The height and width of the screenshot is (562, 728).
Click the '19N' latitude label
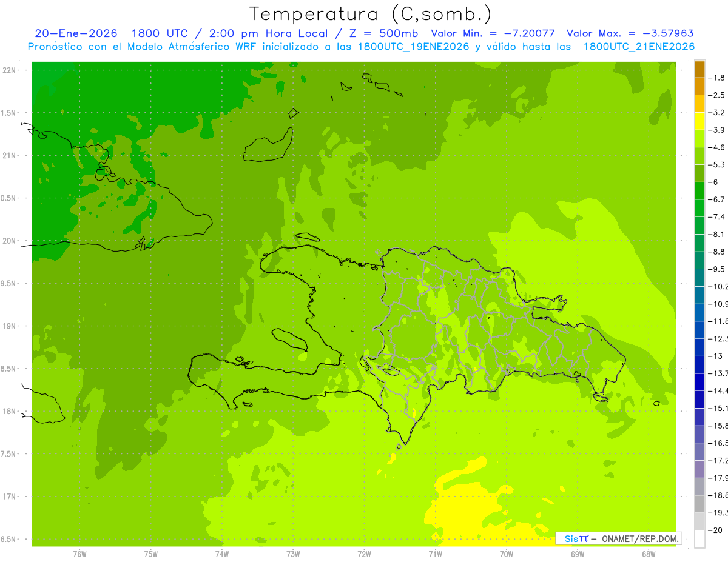[9, 326]
